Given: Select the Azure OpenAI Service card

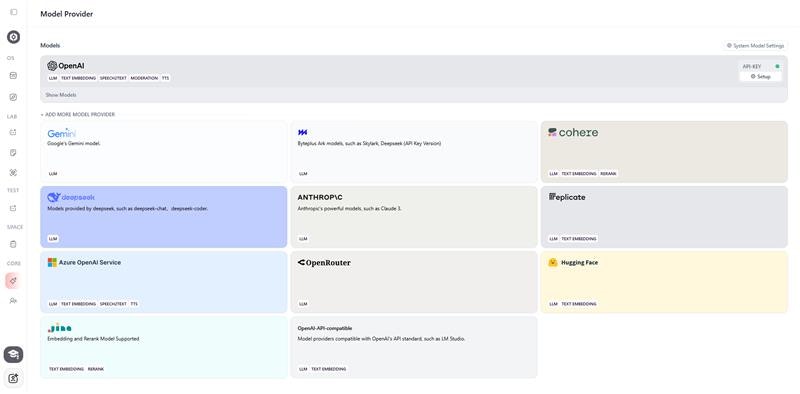Looking at the screenshot, I should click(x=164, y=282).
